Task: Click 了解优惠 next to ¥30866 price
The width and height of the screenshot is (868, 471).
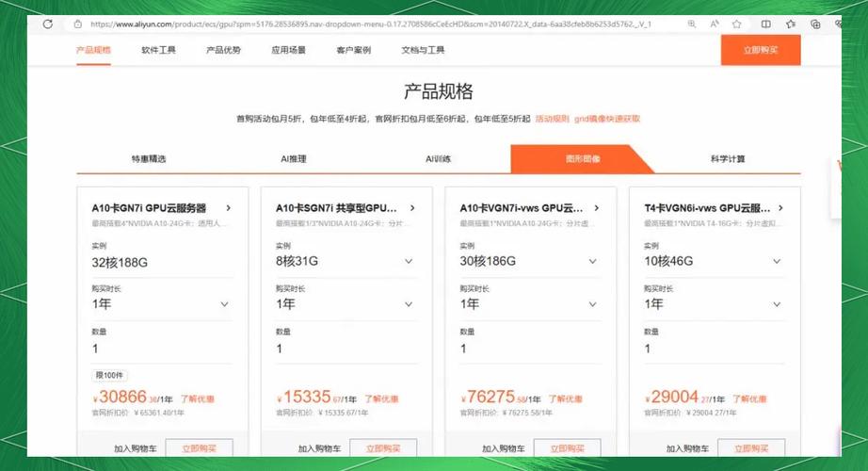Action: pos(198,399)
